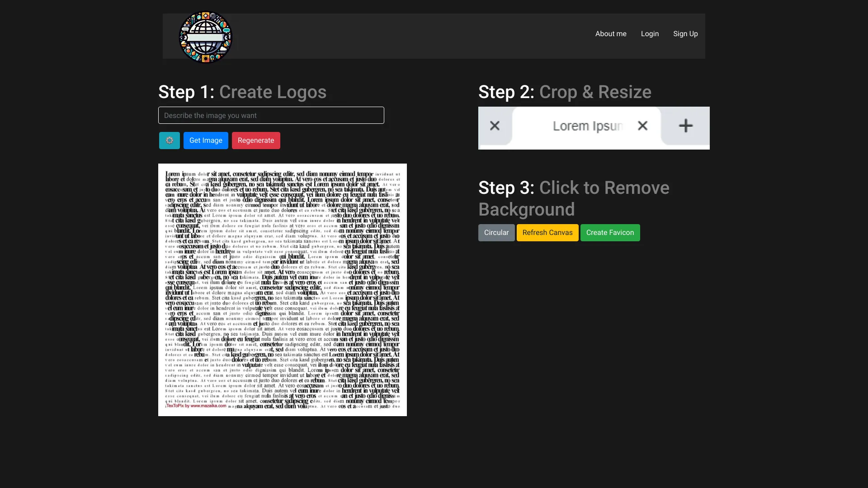Click the plus icon to add new tab
This screenshot has width=868, height=488.
click(x=685, y=126)
